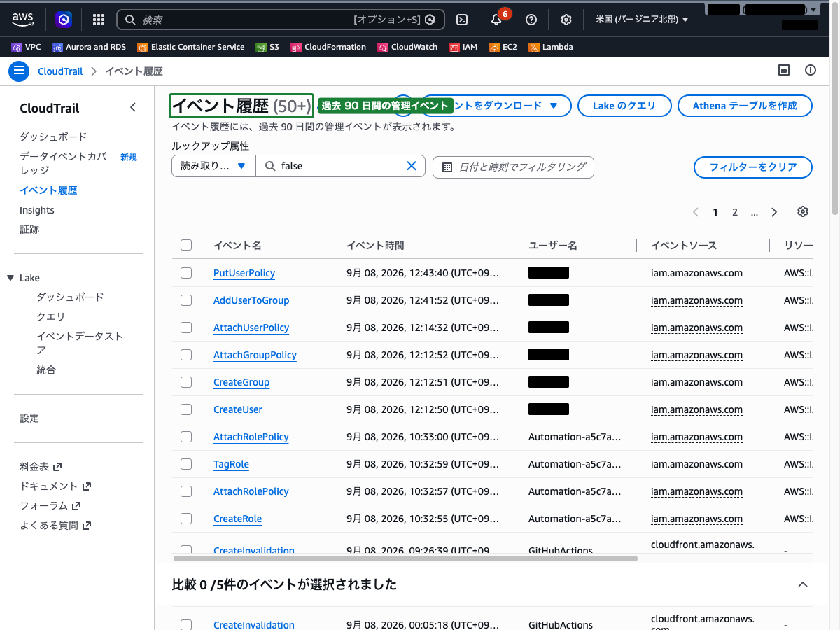Check the CreateGroup event row
The width and height of the screenshot is (840, 630).
(186, 382)
